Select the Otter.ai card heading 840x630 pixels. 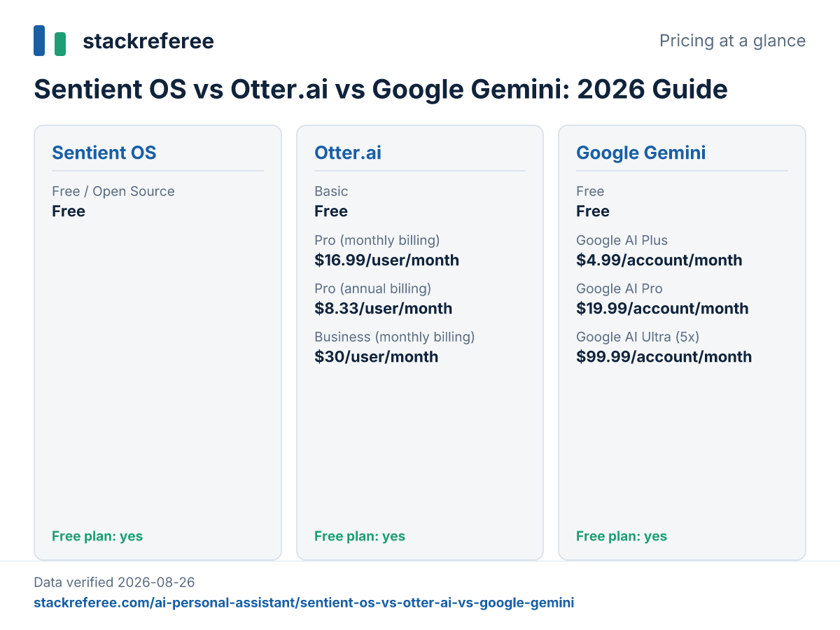point(348,153)
